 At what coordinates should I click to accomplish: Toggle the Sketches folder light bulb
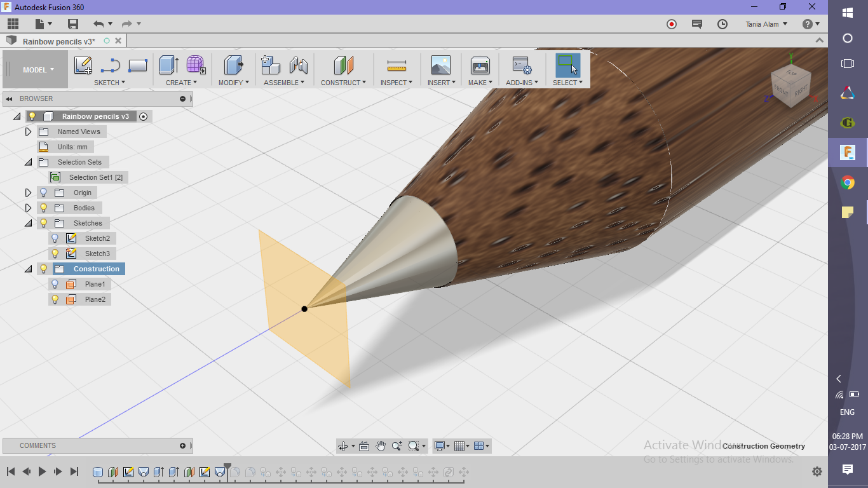click(x=43, y=223)
